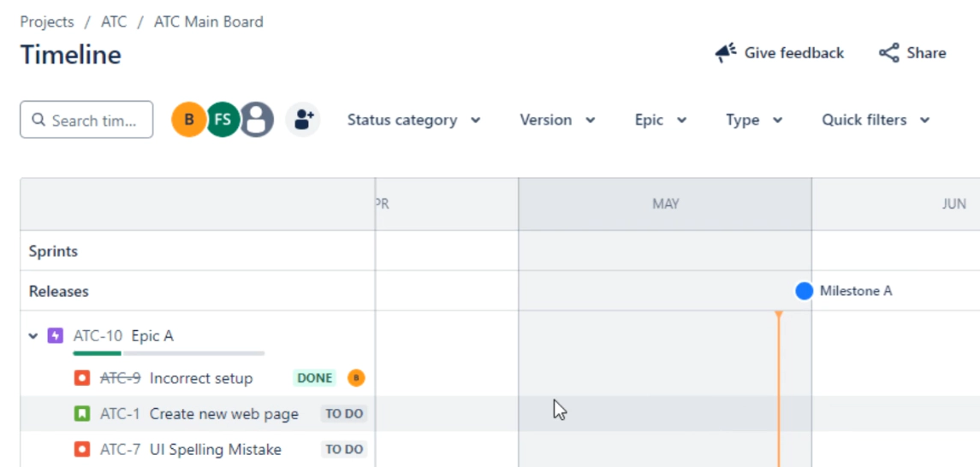The image size is (980, 467).
Task: Click the add people icon
Action: coord(302,120)
